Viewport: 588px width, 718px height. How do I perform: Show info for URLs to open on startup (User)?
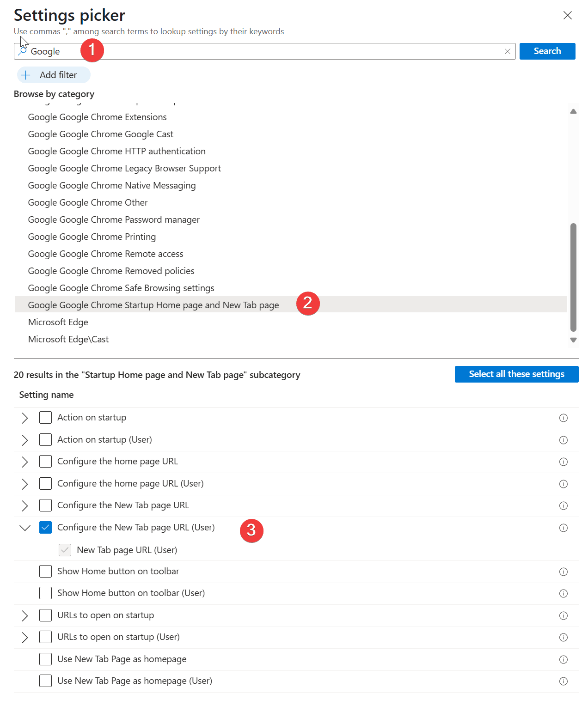tap(563, 637)
